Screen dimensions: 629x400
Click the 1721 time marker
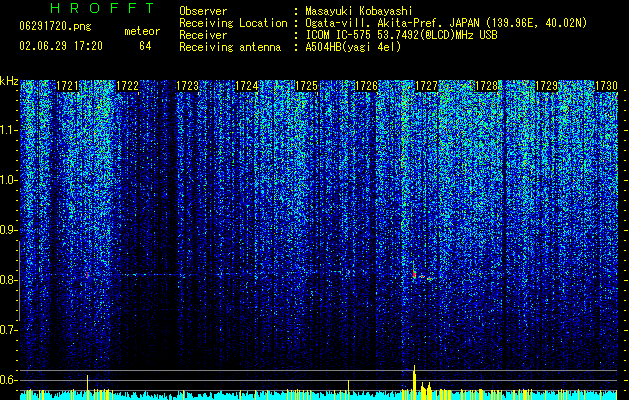pos(67,86)
